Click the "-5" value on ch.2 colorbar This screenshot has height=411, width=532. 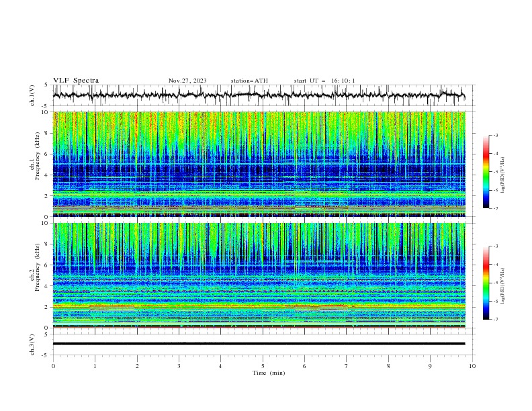pyautogui.click(x=496, y=283)
